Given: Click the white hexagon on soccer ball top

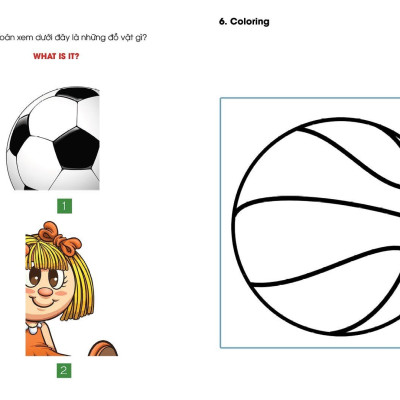Looking at the screenshot, I should 53,117.
